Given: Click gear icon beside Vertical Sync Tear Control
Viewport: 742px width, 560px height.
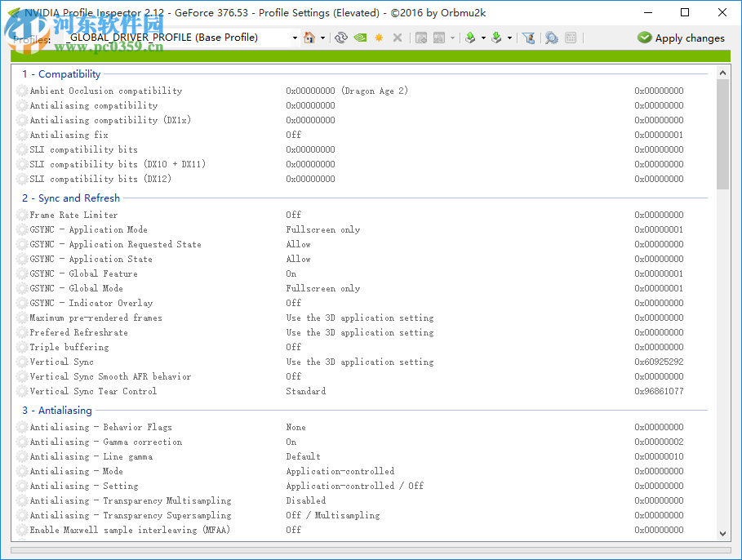Looking at the screenshot, I should tap(22, 391).
